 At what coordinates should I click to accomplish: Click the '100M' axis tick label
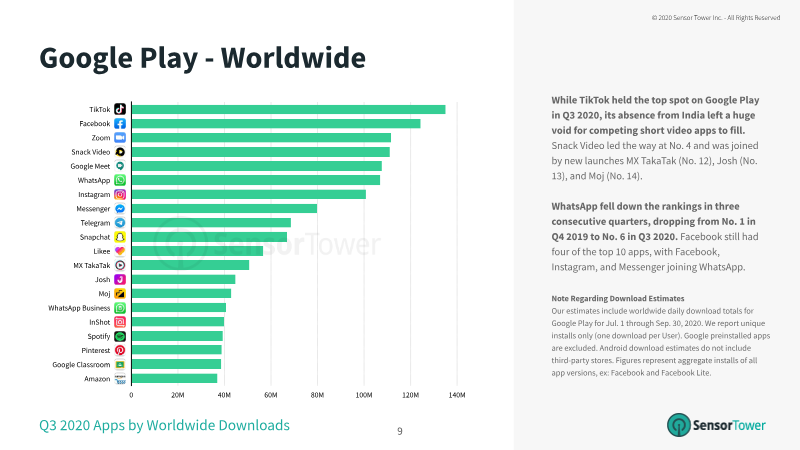pos(364,395)
